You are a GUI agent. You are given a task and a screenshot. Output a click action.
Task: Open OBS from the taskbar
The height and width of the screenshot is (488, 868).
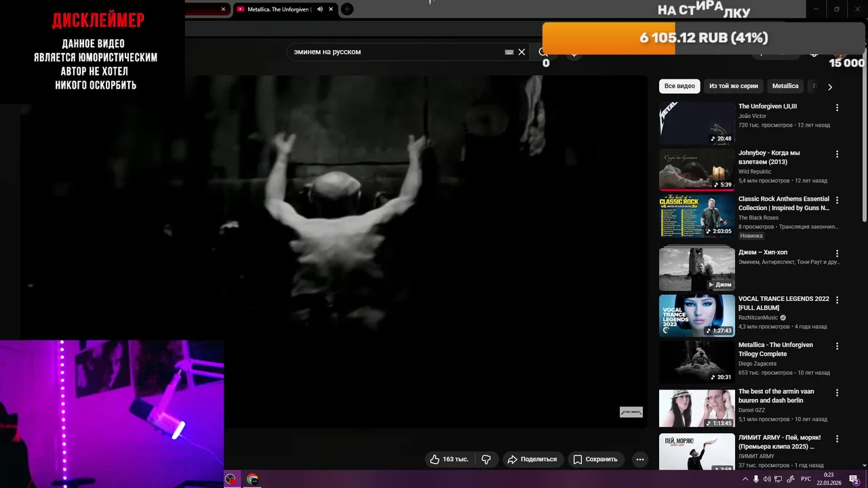pos(231,479)
